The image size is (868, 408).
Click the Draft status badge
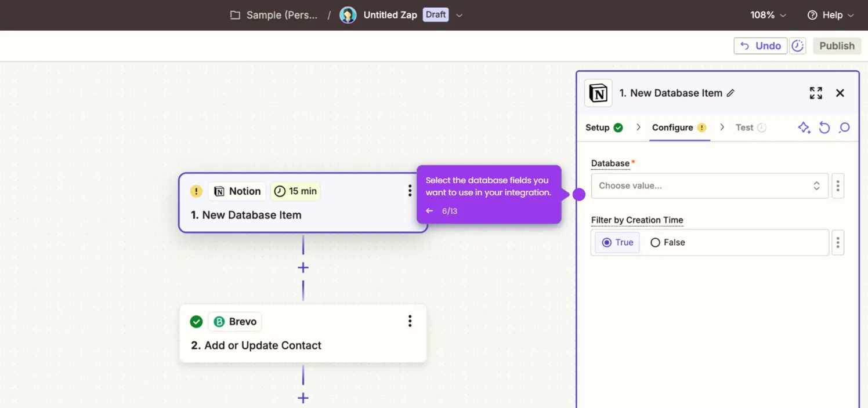coord(436,14)
